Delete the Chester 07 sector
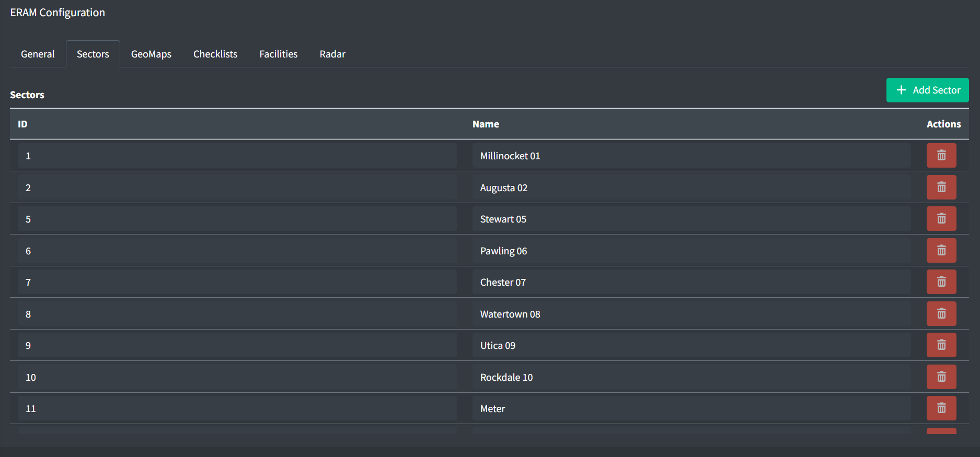This screenshot has height=457, width=980. 941,282
